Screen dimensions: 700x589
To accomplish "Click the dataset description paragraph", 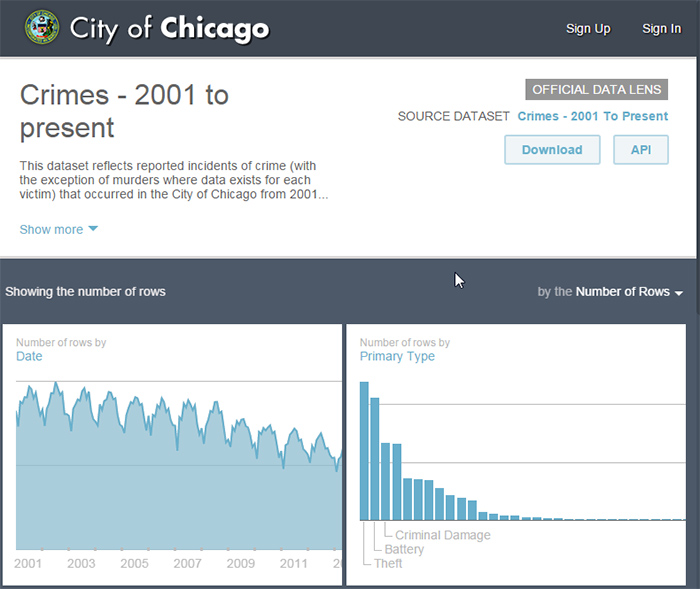I will [174, 180].
